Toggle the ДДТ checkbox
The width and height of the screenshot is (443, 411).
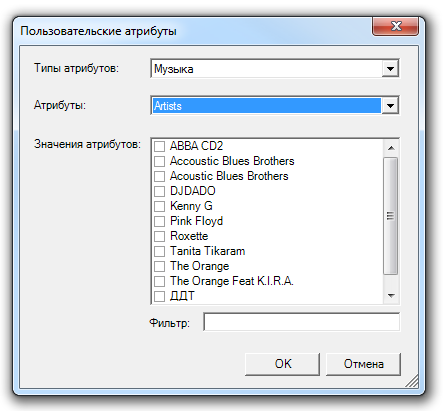(x=159, y=296)
